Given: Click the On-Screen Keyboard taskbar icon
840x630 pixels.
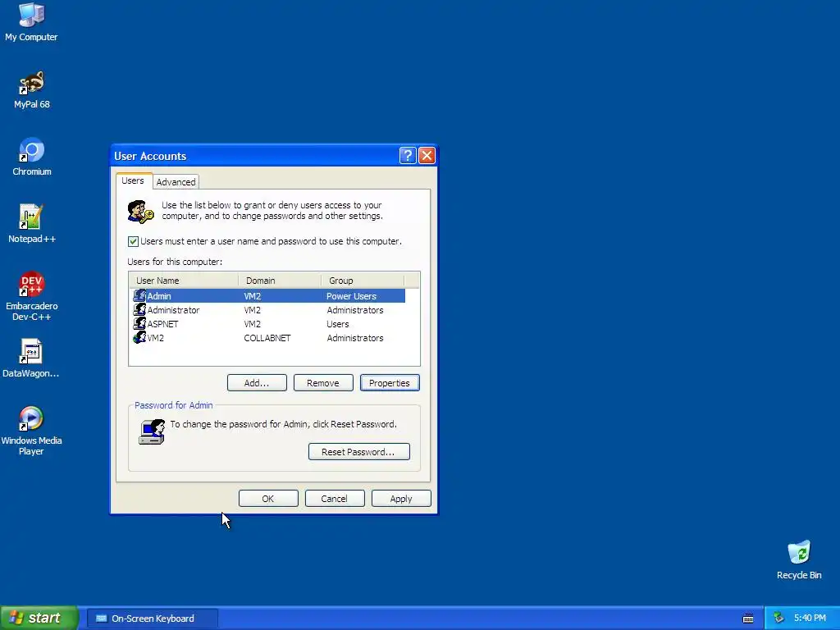Looking at the screenshot, I should (101, 619).
